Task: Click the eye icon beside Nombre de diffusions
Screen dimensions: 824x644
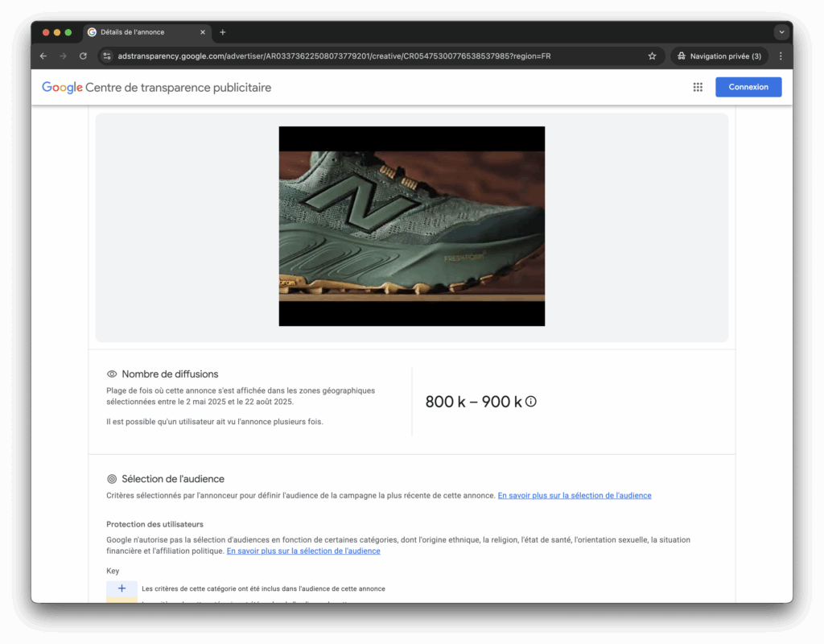Action: (x=111, y=374)
